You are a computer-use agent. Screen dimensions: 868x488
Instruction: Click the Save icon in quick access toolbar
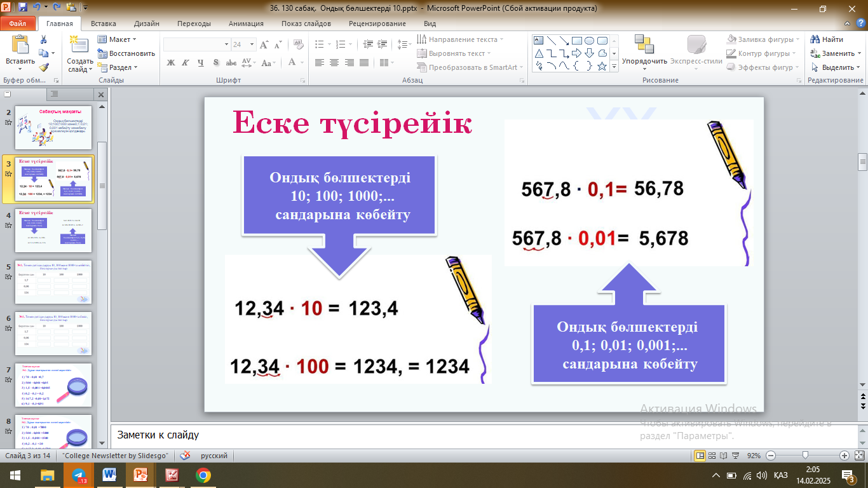coord(23,8)
